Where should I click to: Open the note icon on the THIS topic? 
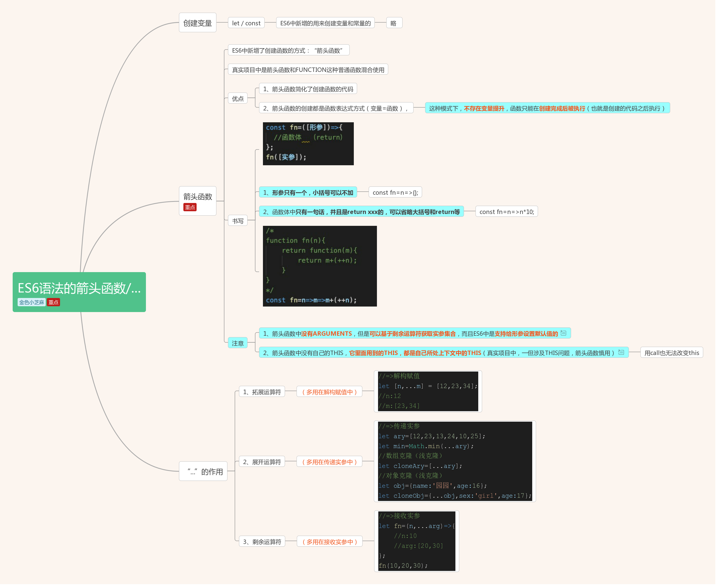tap(625, 355)
